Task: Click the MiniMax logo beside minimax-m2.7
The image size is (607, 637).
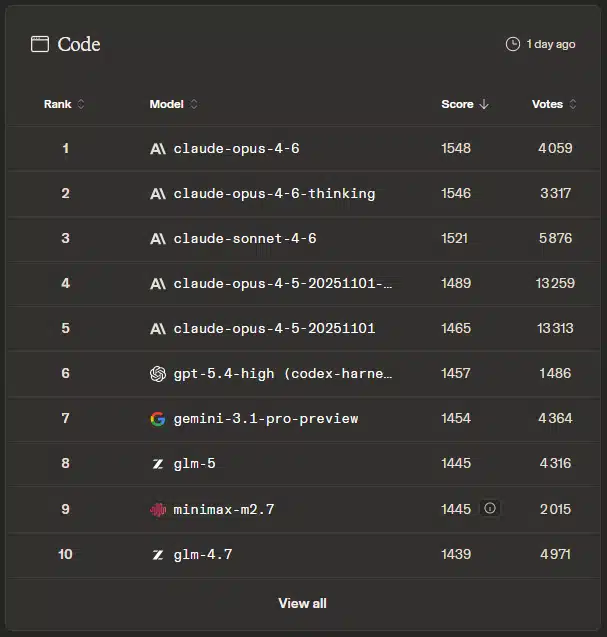Action: click(157, 510)
